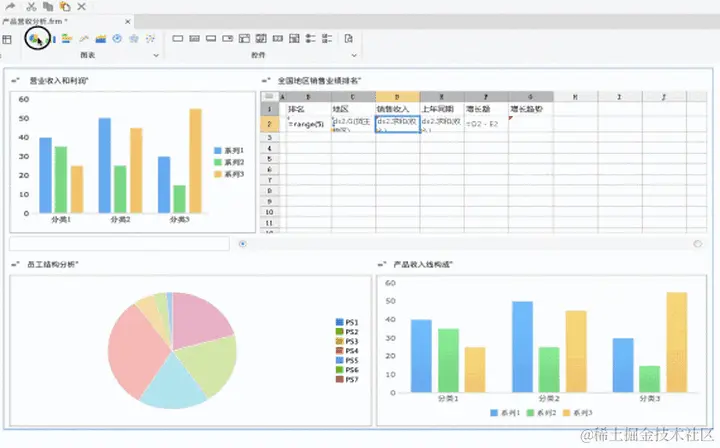Image resolution: width=720 pixels, height=448 pixels.
Task: Click the PS4 legend entry
Action: tap(347, 351)
